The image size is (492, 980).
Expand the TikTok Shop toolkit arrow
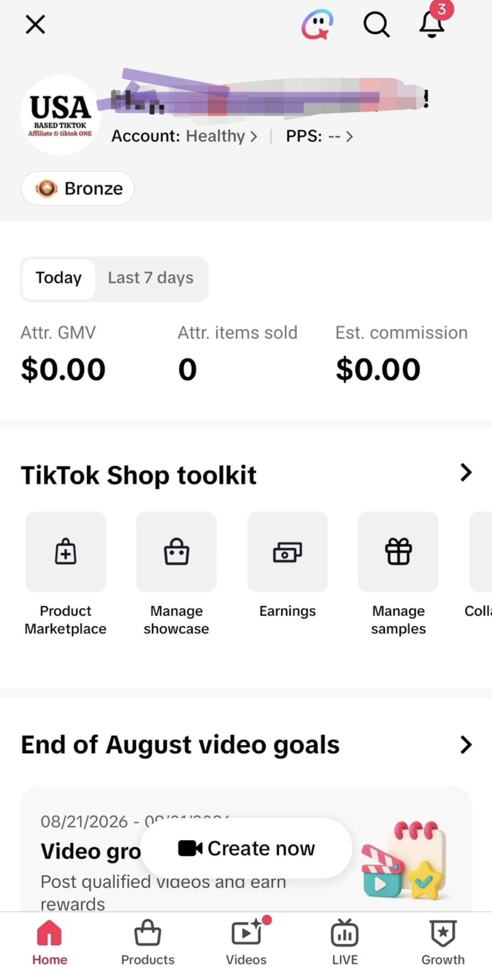pos(466,473)
